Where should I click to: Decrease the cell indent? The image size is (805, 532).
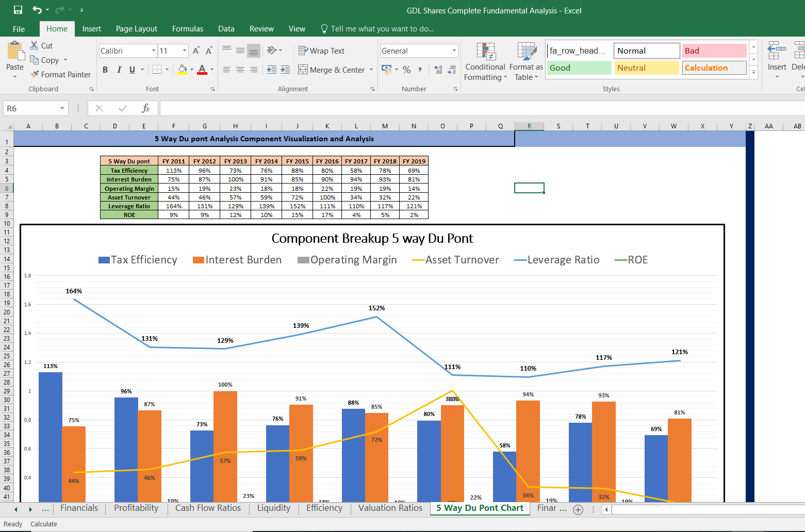point(271,69)
